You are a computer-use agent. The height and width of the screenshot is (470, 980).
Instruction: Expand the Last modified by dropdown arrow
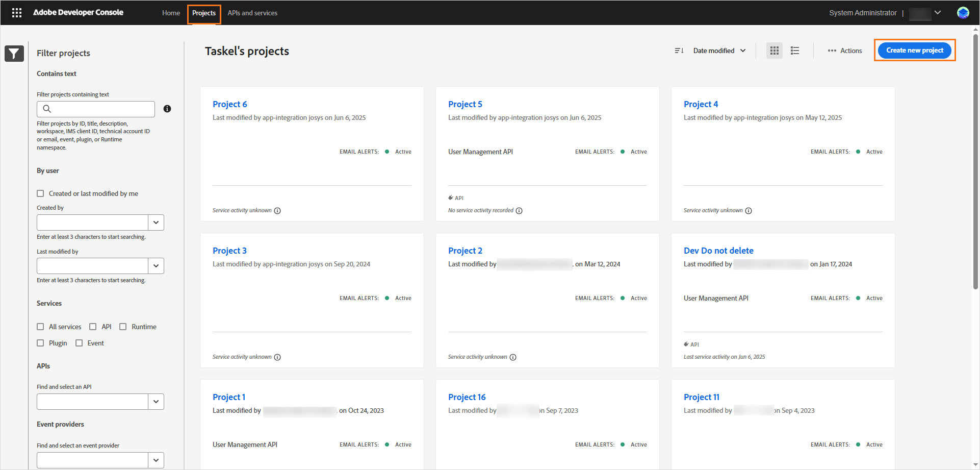click(156, 266)
